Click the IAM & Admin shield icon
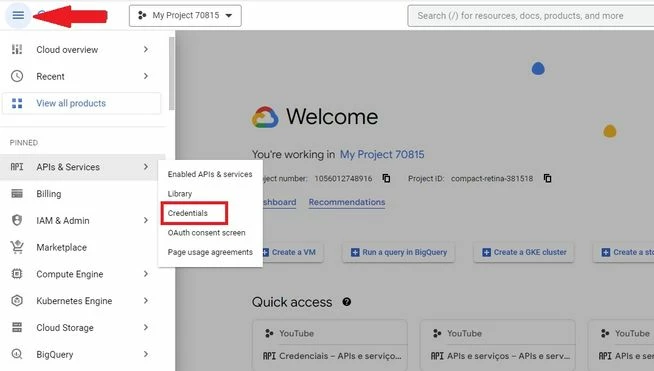654x371 pixels. click(17, 220)
